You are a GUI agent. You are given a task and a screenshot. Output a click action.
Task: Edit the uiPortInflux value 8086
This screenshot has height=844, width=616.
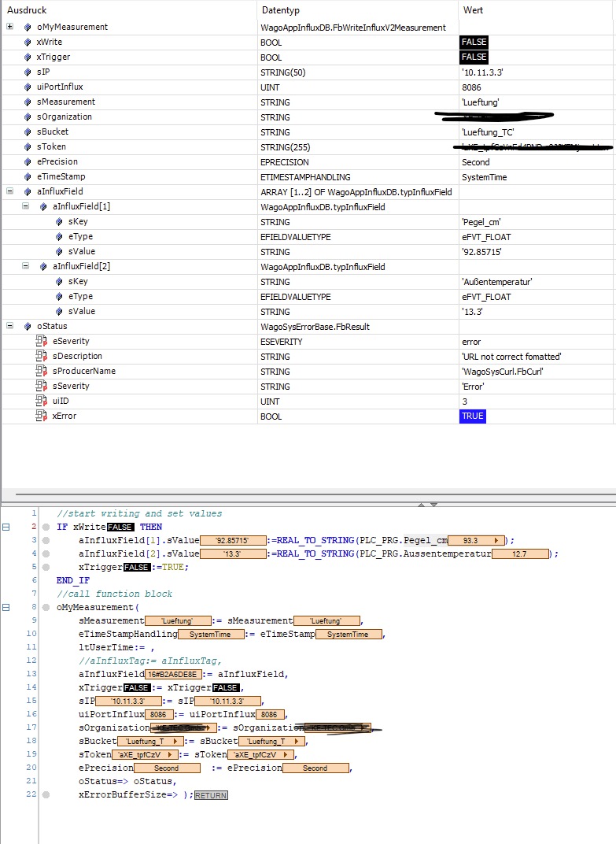coord(471,87)
